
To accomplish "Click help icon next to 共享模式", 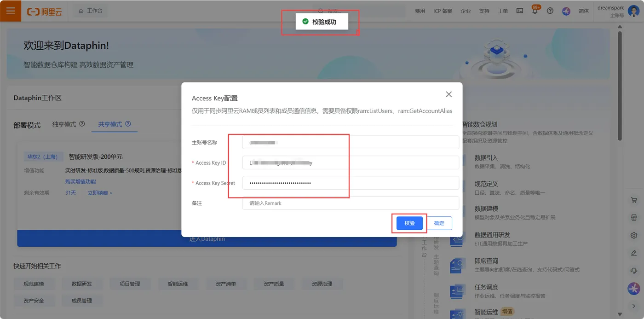I will 128,124.
